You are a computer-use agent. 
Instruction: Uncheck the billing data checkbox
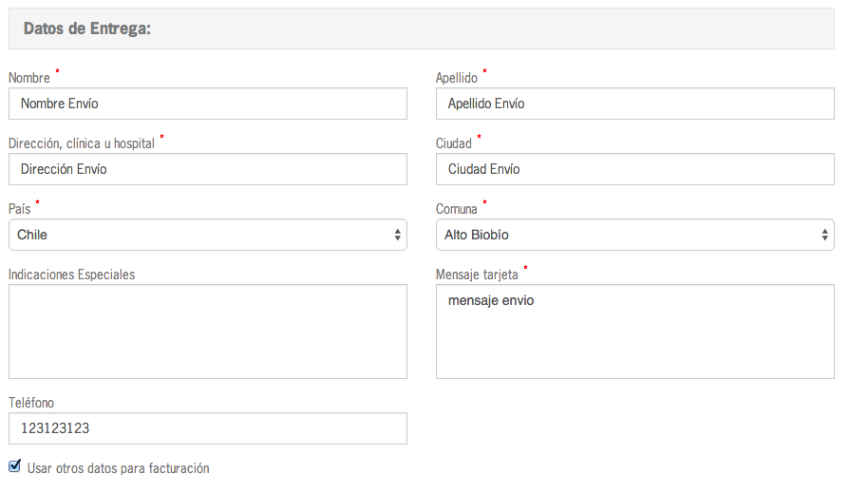pos(14,466)
